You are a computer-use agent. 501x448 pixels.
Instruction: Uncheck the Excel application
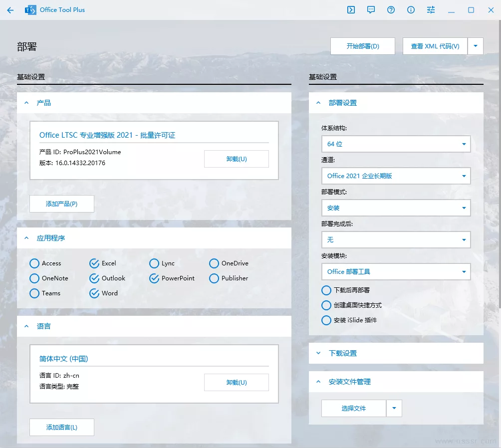point(103,263)
